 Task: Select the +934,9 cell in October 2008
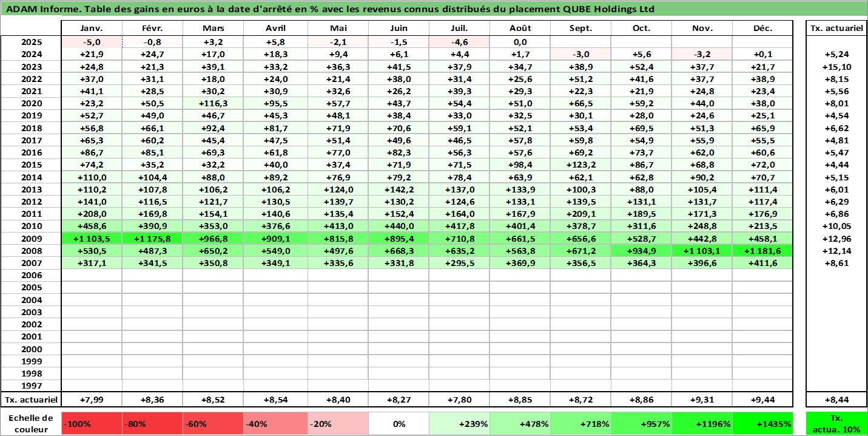point(641,250)
